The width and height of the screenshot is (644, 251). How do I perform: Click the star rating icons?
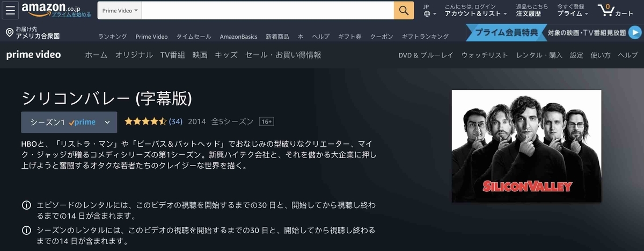tap(145, 121)
